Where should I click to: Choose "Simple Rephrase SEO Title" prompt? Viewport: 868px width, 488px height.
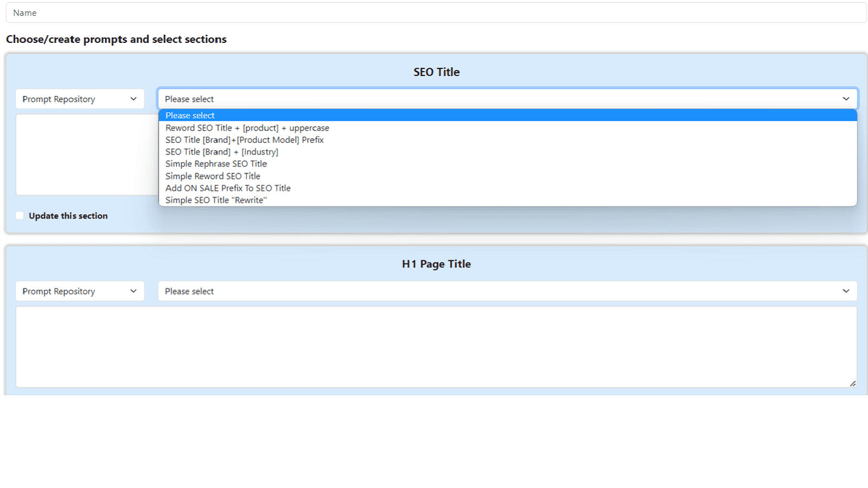coord(216,163)
